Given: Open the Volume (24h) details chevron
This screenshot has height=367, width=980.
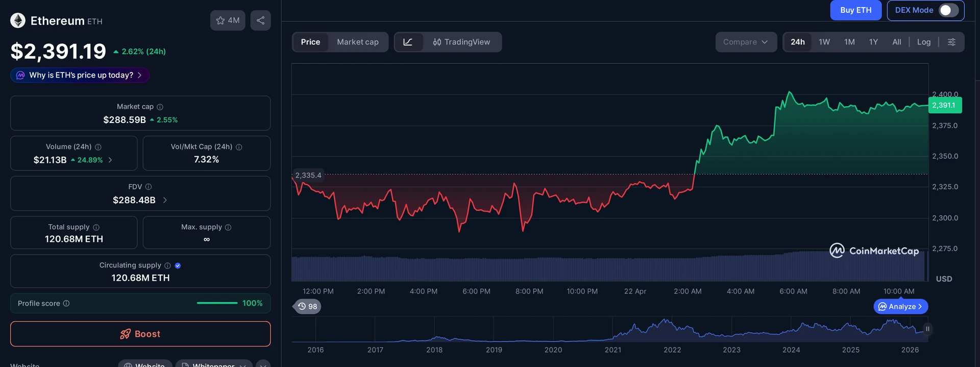Looking at the screenshot, I should click(x=110, y=160).
